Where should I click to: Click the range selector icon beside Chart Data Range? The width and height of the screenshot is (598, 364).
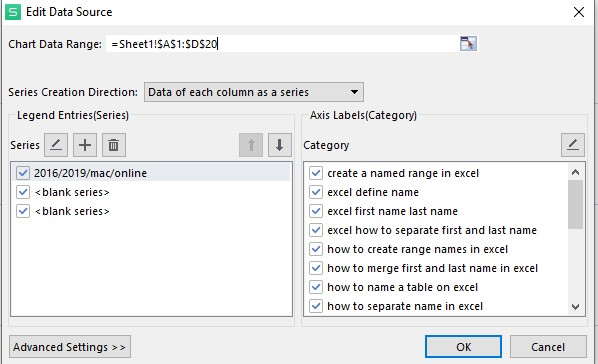point(468,44)
